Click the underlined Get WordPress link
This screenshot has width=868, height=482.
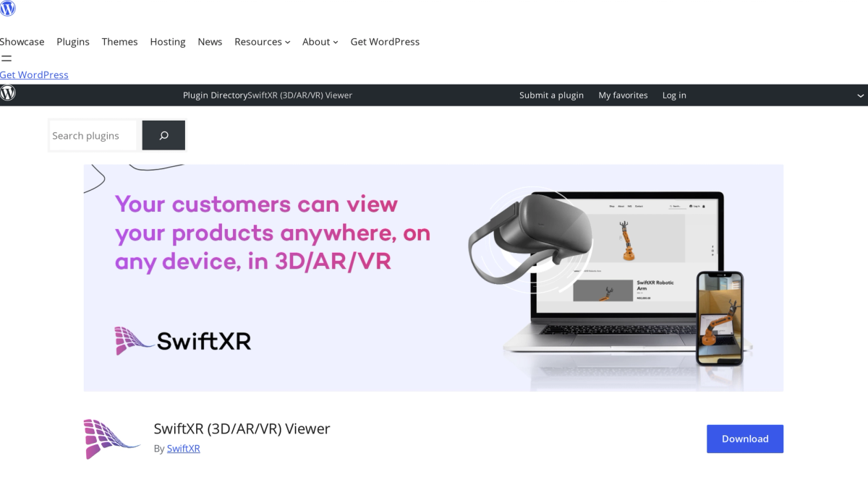pyautogui.click(x=34, y=74)
